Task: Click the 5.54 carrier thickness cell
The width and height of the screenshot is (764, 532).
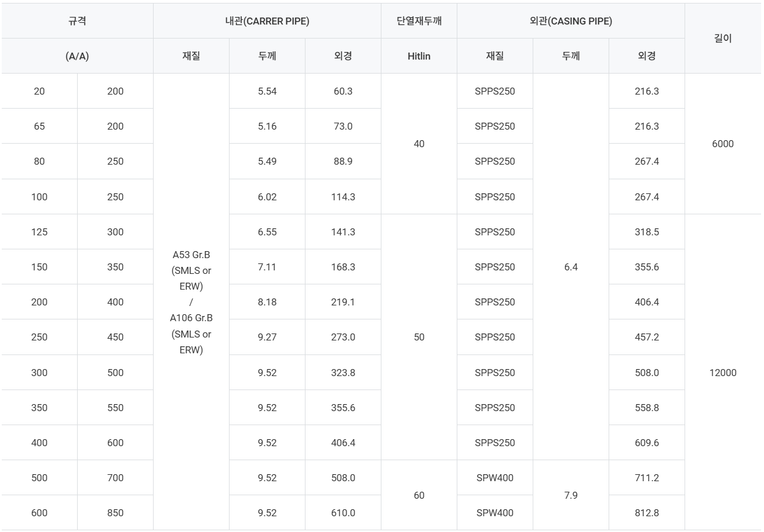Action: (267, 91)
